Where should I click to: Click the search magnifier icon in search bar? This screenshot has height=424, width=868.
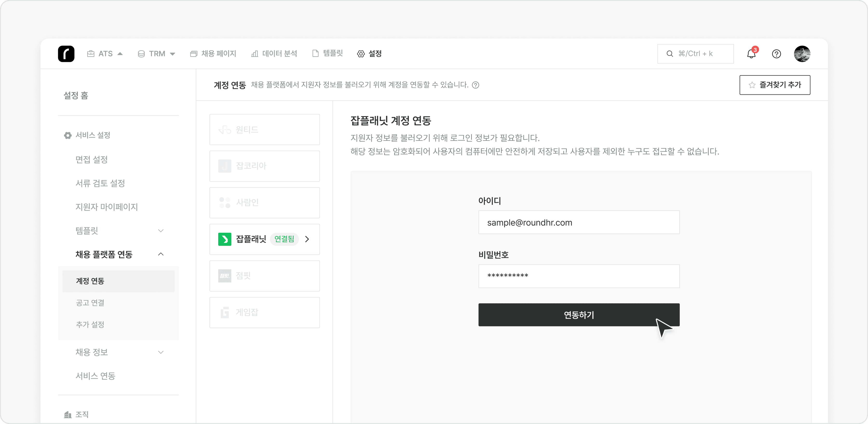coord(670,53)
